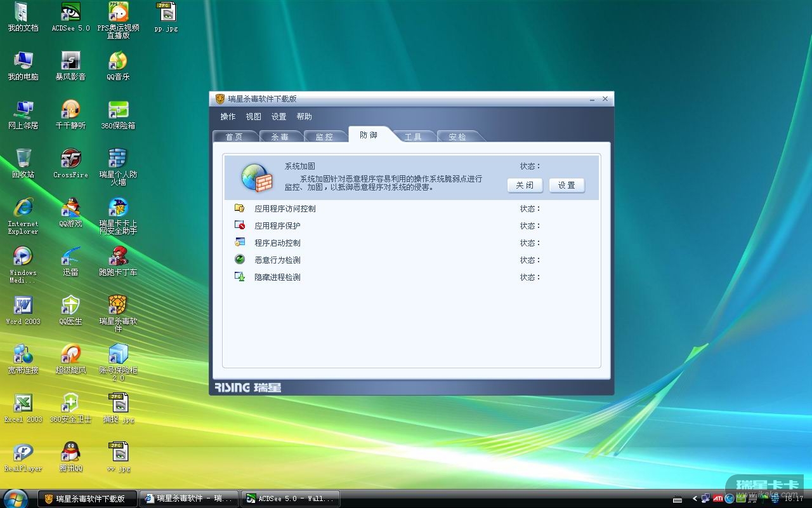Image resolution: width=812 pixels, height=508 pixels.
Task: Switch to the 首页 tab
Action: click(x=234, y=137)
